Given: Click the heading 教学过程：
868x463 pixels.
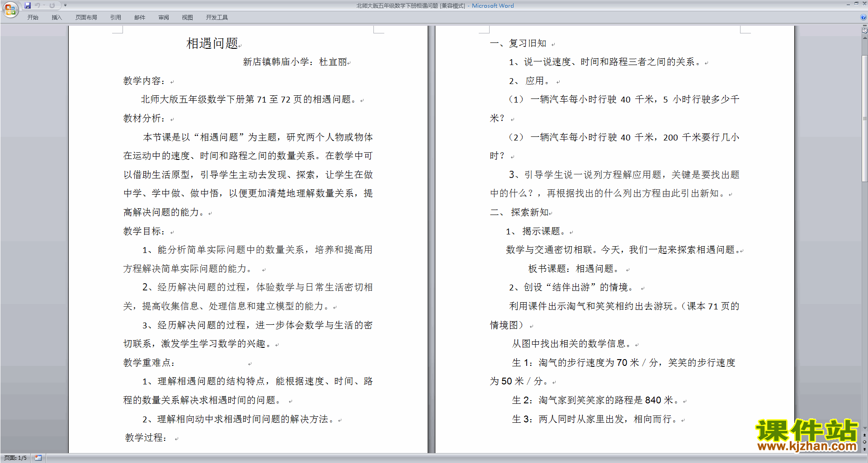Looking at the screenshot, I should [146, 438].
